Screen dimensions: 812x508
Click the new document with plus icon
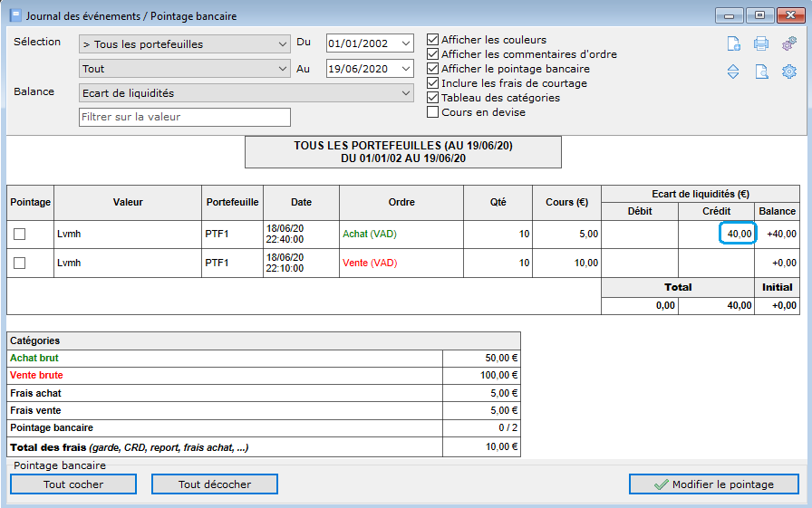[x=733, y=43]
